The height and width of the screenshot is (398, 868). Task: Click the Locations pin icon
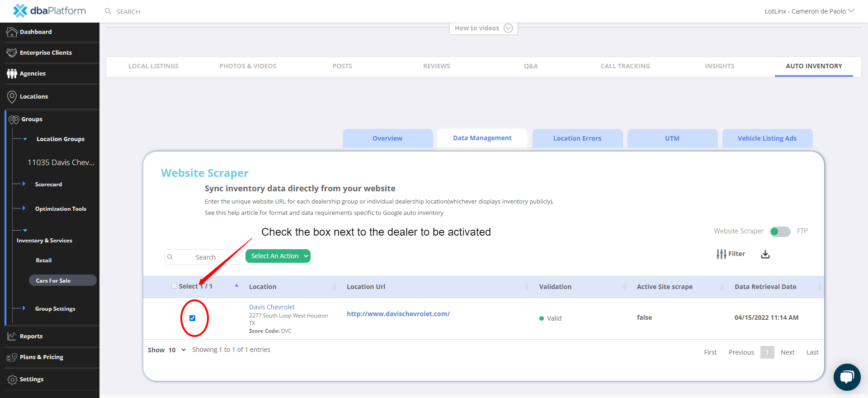12,96
